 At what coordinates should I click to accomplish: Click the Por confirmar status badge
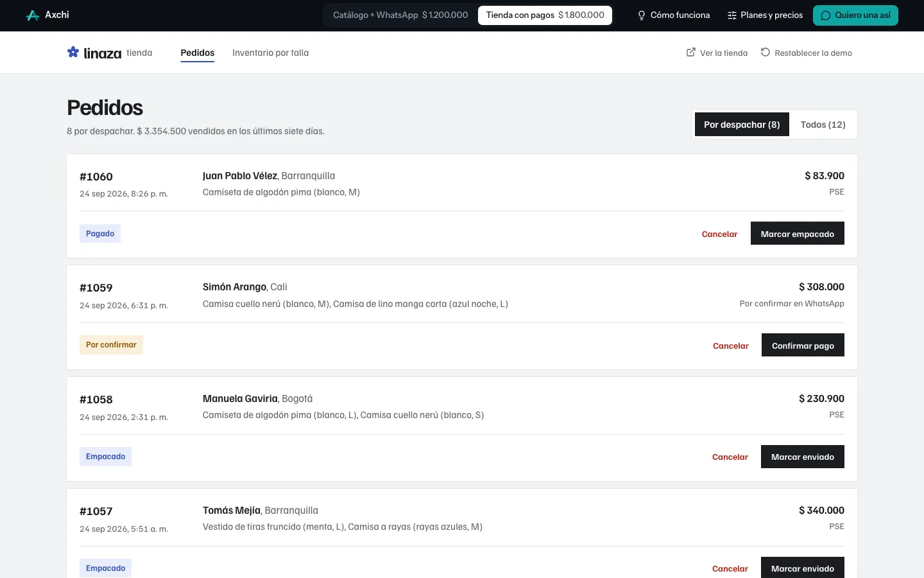coord(111,344)
